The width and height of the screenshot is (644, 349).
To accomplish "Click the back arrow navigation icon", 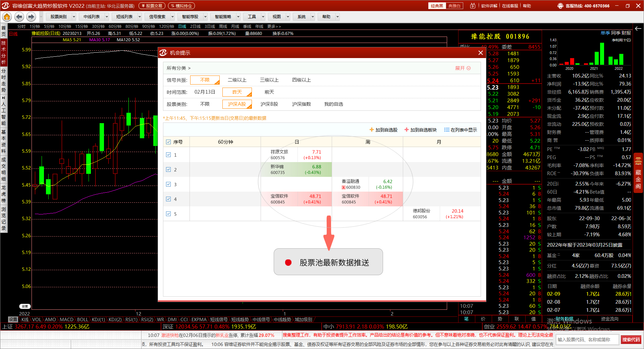I will (x=19, y=17).
